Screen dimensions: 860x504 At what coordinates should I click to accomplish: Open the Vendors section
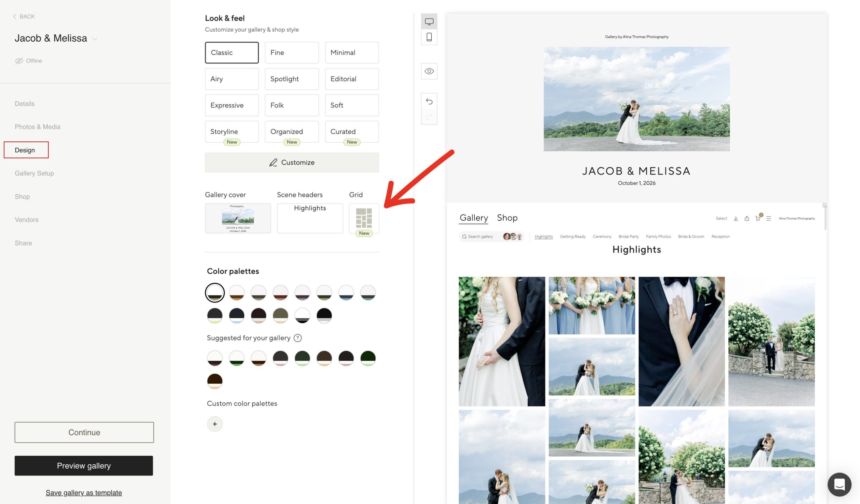click(27, 220)
